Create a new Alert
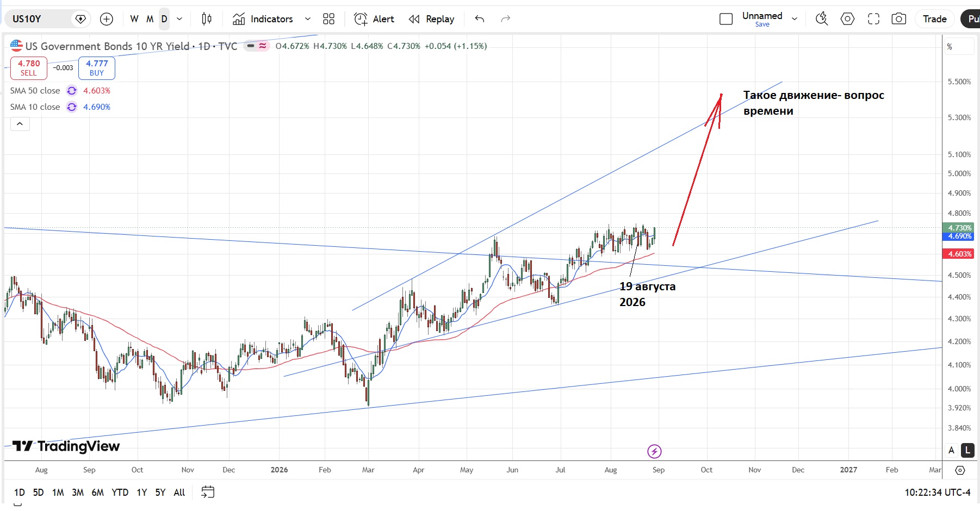The width and height of the screenshot is (980, 511). [x=374, y=19]
